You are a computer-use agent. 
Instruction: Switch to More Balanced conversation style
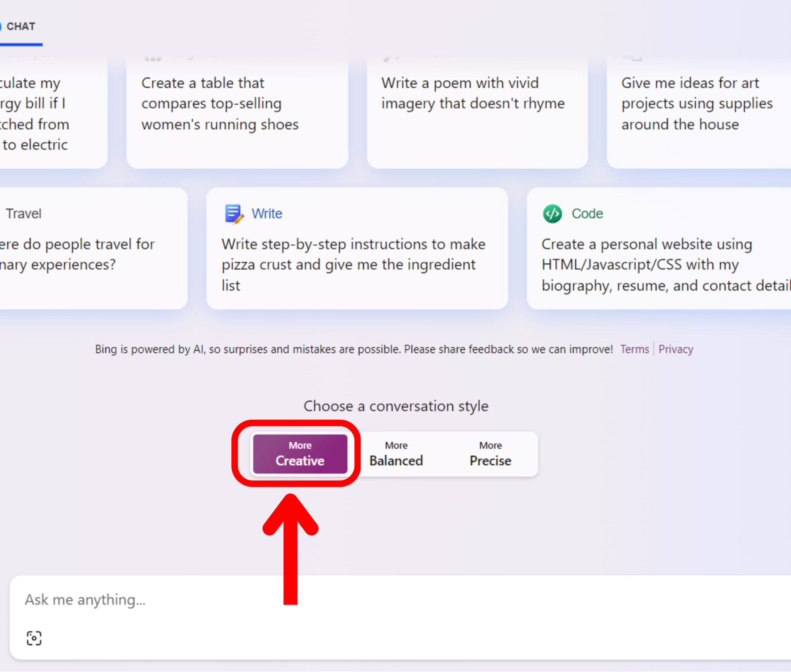396,454
